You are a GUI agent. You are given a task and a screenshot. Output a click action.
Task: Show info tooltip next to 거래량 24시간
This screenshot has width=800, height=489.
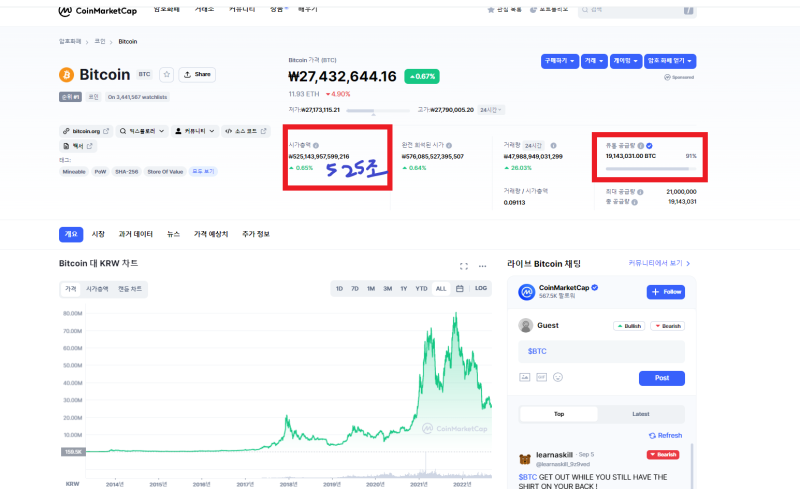554,145
